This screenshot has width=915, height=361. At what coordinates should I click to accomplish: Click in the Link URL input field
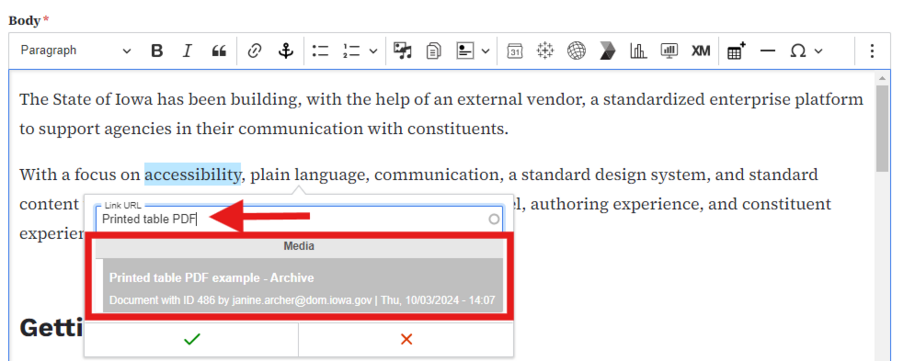299,219
